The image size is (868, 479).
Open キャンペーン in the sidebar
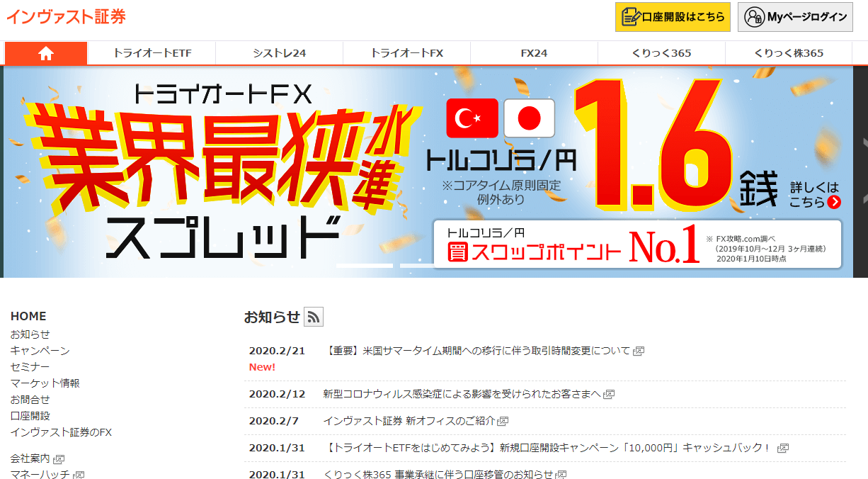[40, 351]
